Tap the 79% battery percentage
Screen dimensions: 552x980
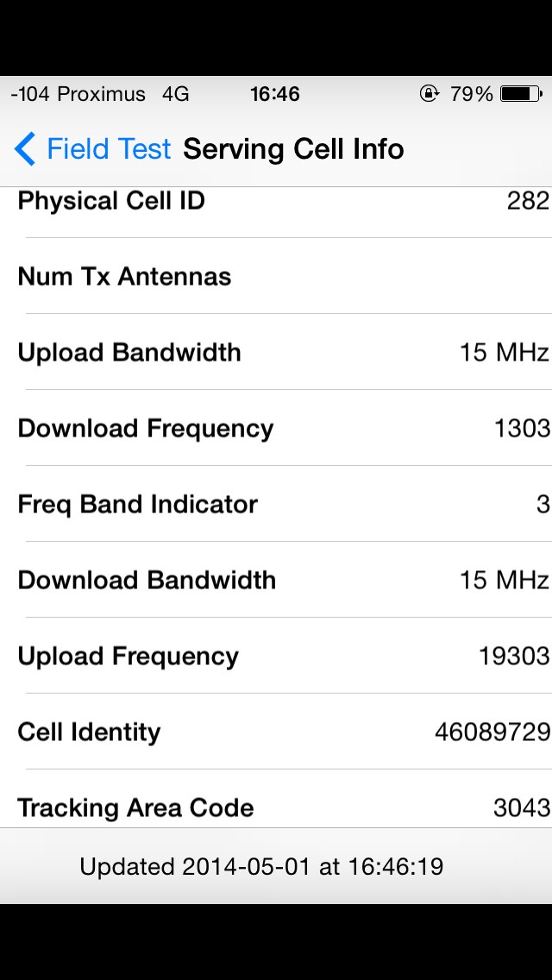point(472,94)
